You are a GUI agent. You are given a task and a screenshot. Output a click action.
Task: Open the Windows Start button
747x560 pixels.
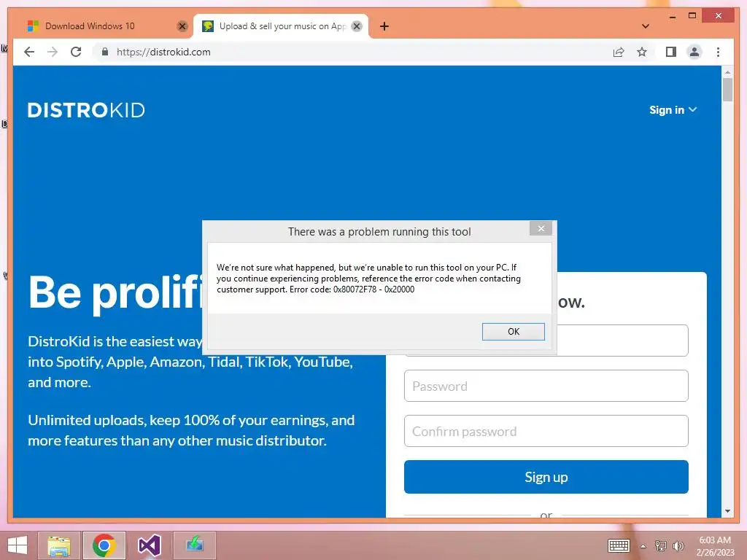(18, 545)
